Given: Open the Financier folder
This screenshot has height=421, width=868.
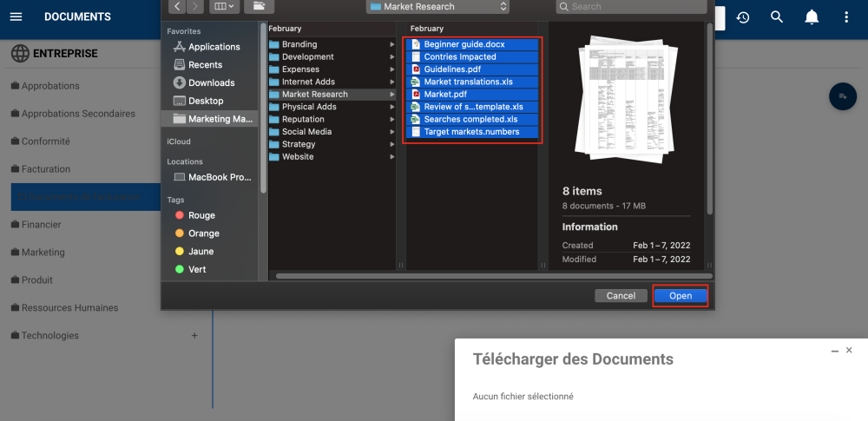Looking at the screenshot, I should [36, 224].
